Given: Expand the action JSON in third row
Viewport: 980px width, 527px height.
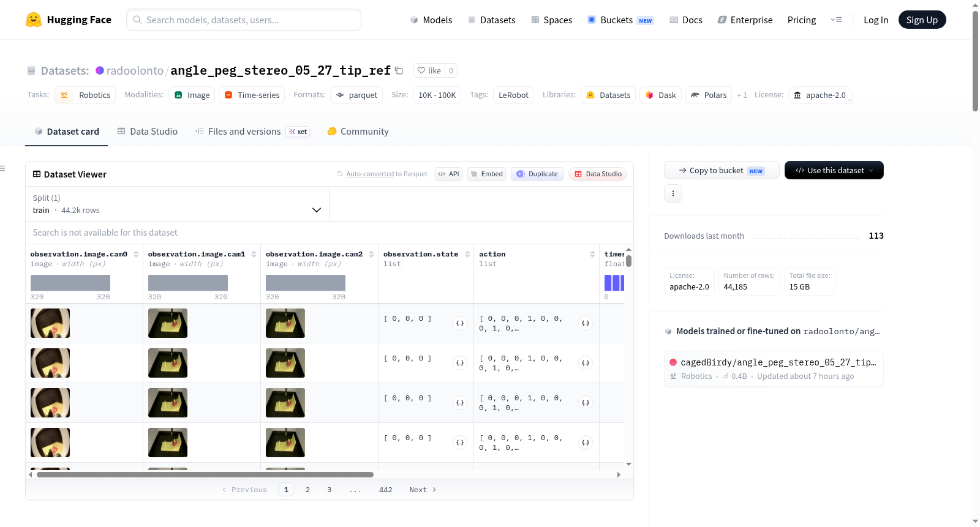Looking at the screenshot, I should coord(586,403).
